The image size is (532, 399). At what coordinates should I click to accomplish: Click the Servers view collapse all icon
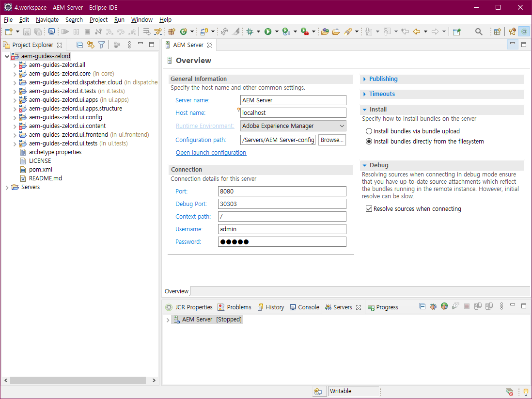(422, 306)
